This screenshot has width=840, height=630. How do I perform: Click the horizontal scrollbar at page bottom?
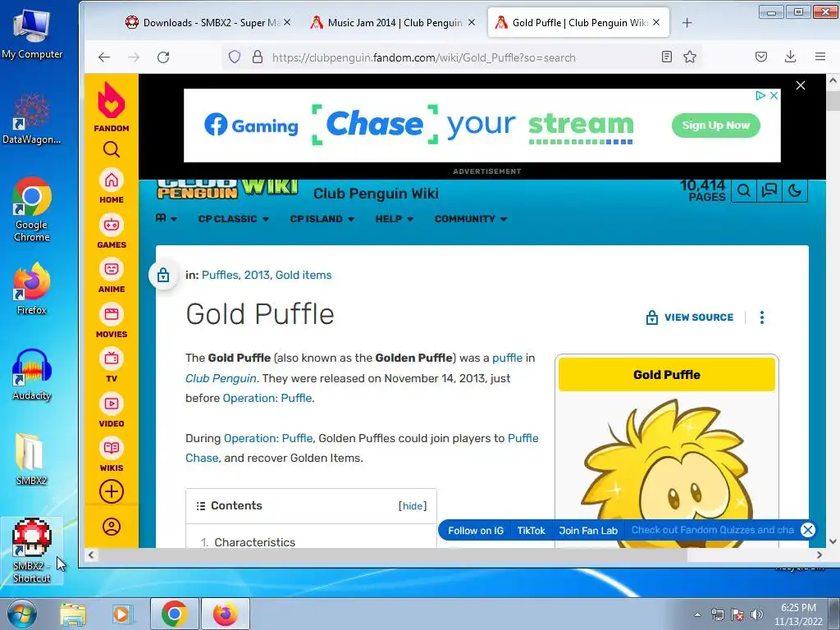click(393, 555)
